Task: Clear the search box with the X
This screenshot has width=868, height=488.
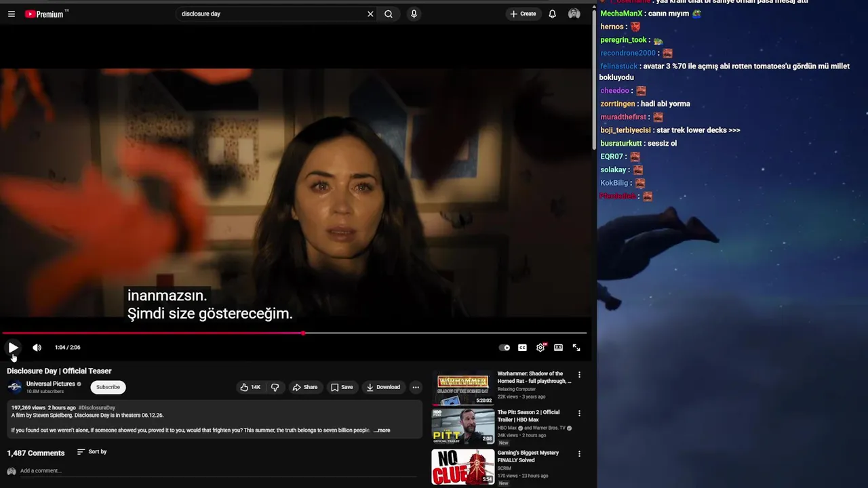Action: pos(370,14)
